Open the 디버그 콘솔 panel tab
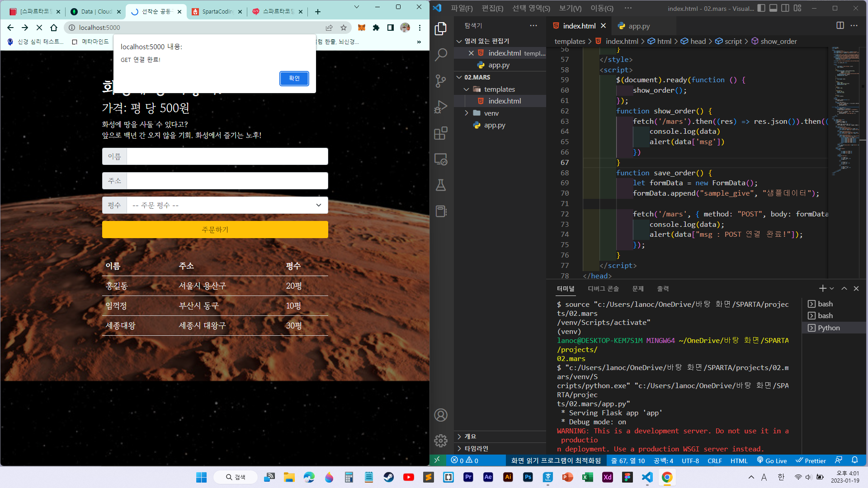 (603, 288)
